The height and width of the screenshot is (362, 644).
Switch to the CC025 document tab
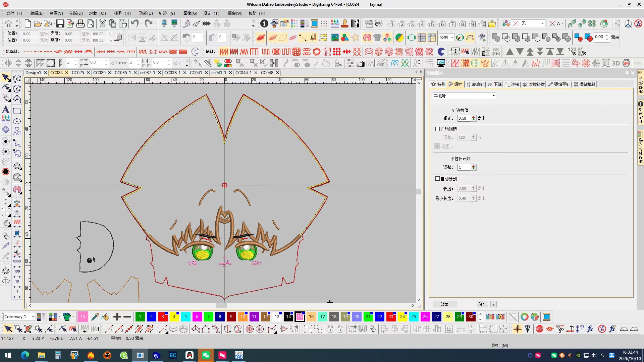[78, 72]
